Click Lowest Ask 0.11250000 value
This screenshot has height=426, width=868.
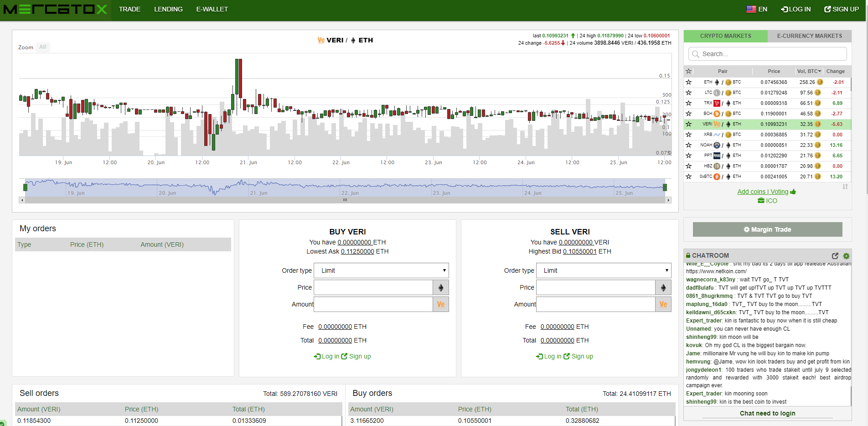pos(357,251)
